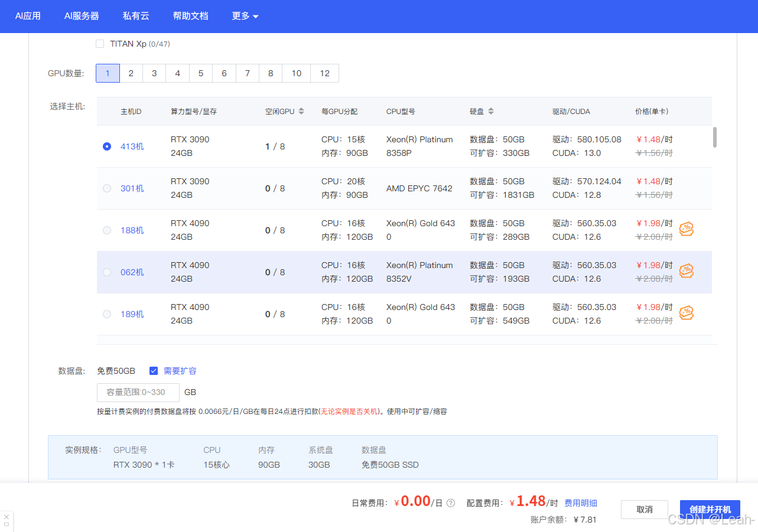The width and height of the screenshot is (758, 532).
Task: Set GPU数量 to 4
Action: pyautogui.click(x=177, y=73)
